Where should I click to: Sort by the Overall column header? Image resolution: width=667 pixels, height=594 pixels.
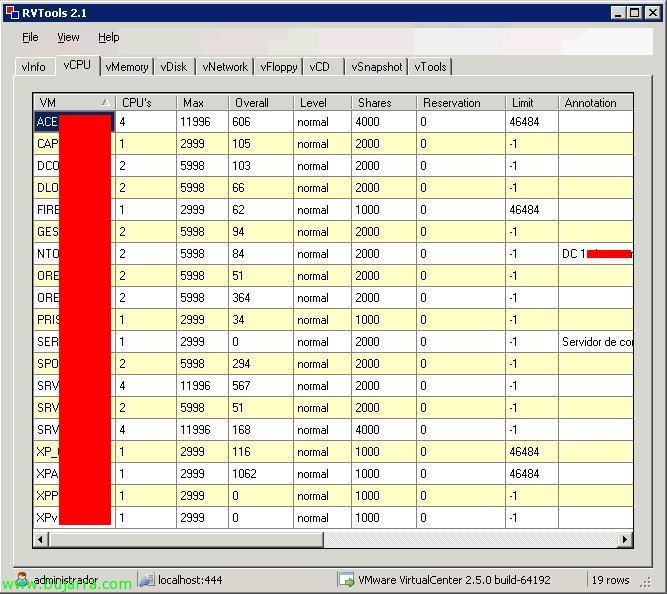click(261, 103)
